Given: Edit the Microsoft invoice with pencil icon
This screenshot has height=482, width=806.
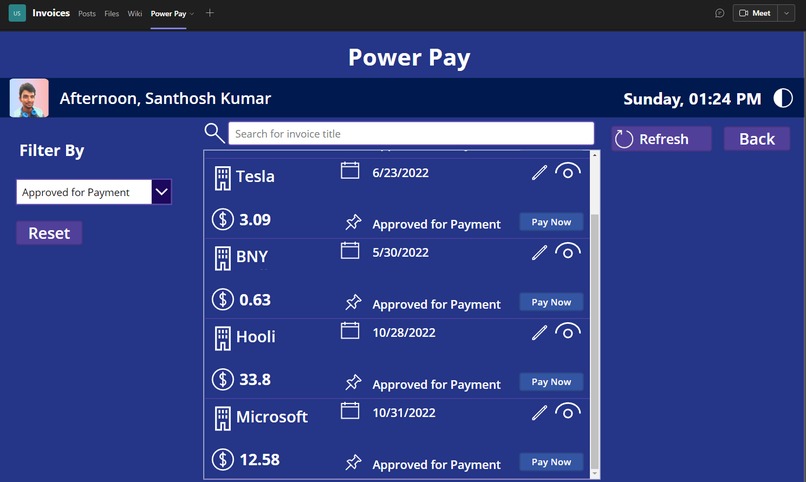Looking at the screenshot, I should click(539, 413).
